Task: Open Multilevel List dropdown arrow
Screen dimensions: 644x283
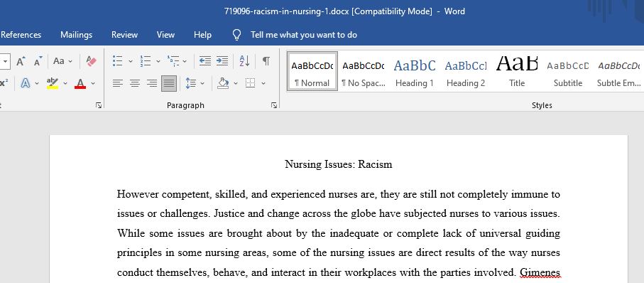Action: click(185, 61)
